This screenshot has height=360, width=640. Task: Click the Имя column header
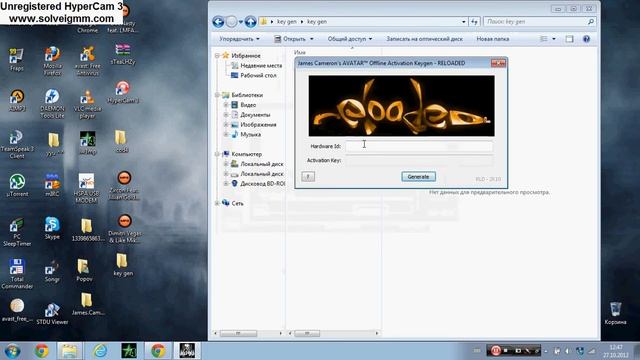(x=300, y=52)
